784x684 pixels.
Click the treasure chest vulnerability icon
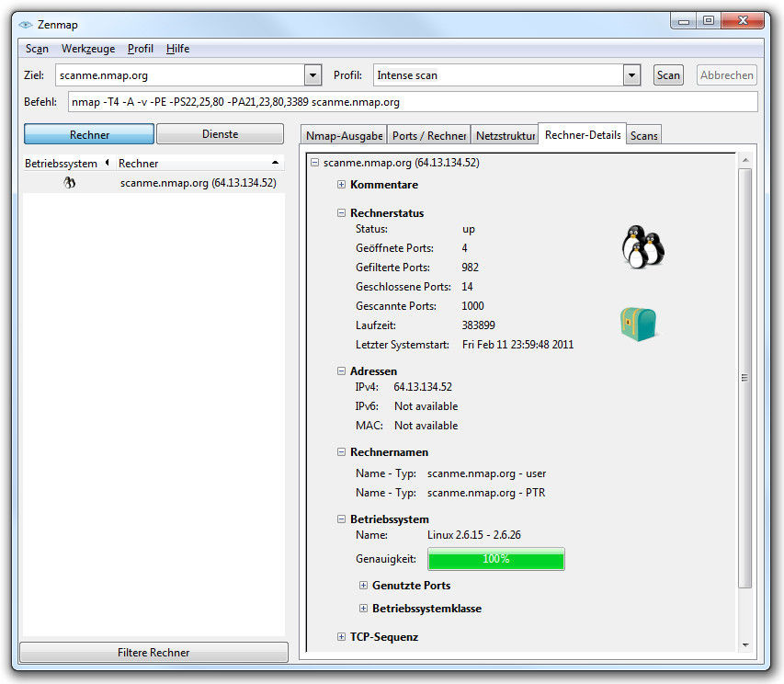tap(638, 325)
